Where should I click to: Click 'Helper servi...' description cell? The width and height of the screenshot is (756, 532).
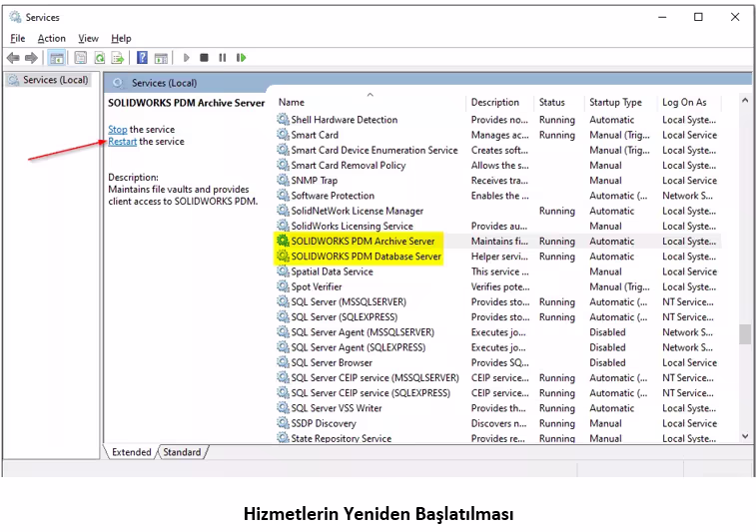pyautogui.click(x=499, y=257)
